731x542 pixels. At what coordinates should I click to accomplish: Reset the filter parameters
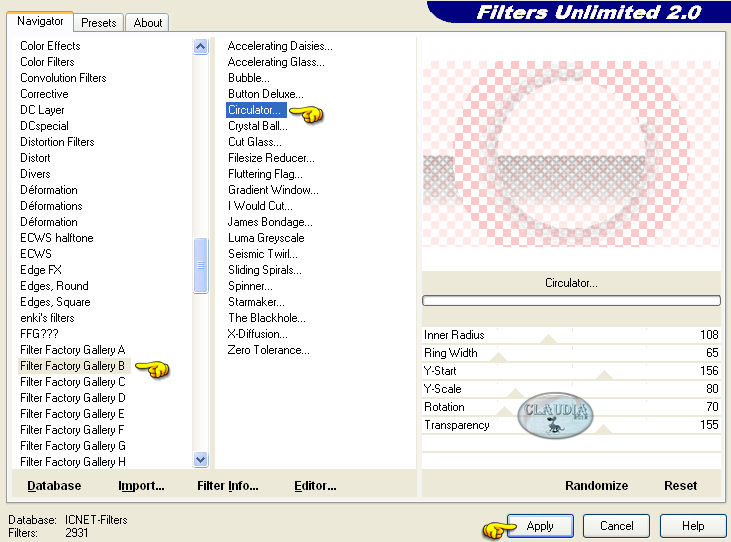coord(680,486)
